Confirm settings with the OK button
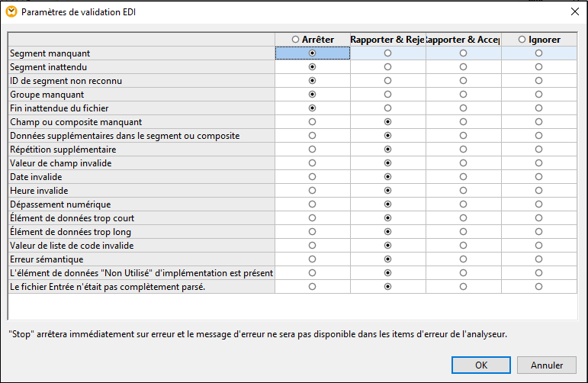The width and height of the screenshot is (588, 383). [x=481, y=365]
